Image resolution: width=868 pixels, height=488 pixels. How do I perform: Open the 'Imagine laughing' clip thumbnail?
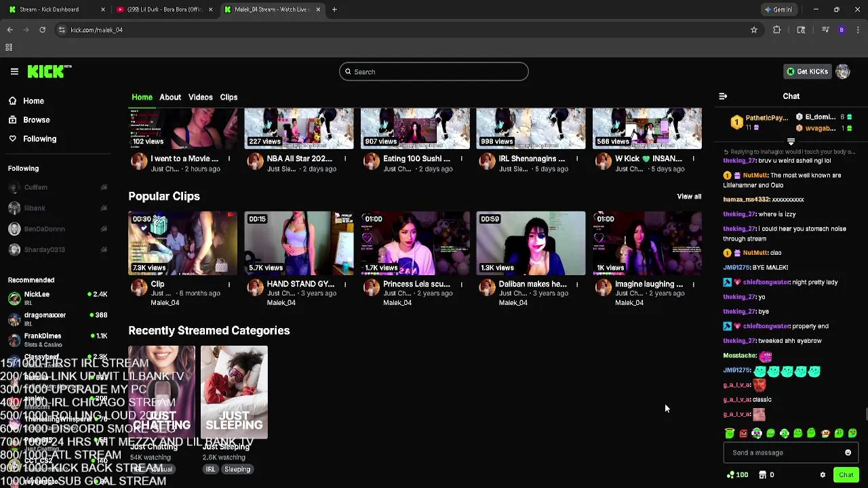tap(647, 243)
